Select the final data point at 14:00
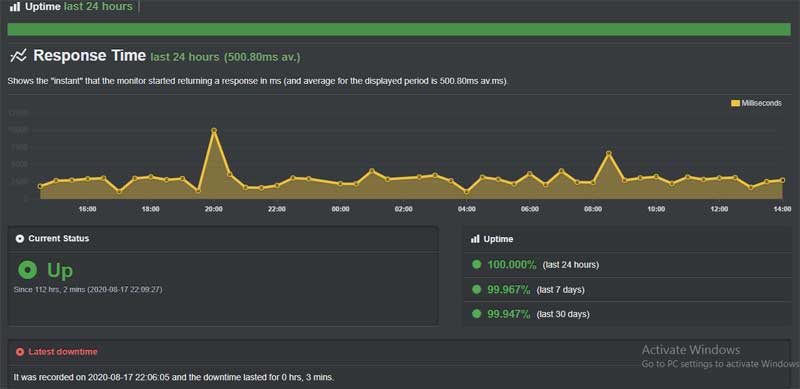 783,180
